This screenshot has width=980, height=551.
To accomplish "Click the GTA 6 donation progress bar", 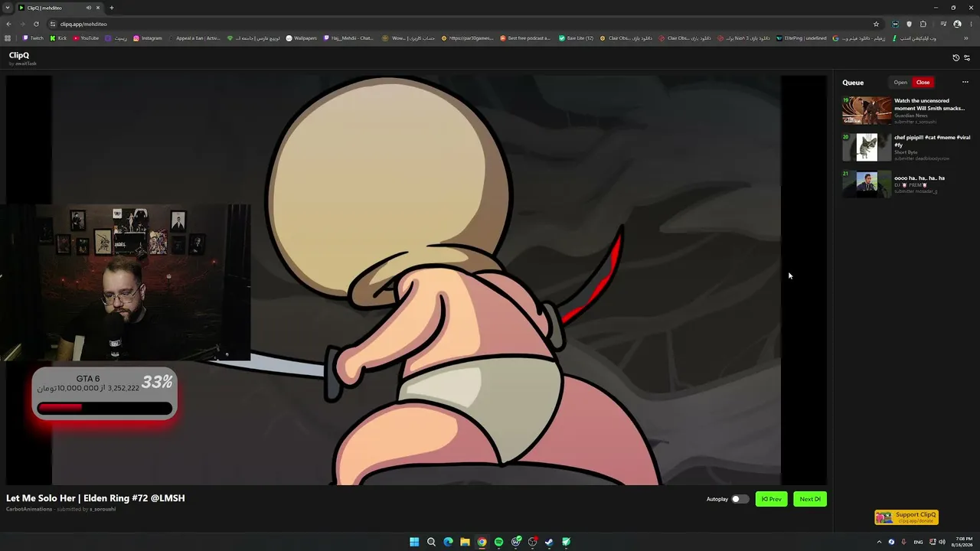I will pyautogui.click(x=104, y=409).
